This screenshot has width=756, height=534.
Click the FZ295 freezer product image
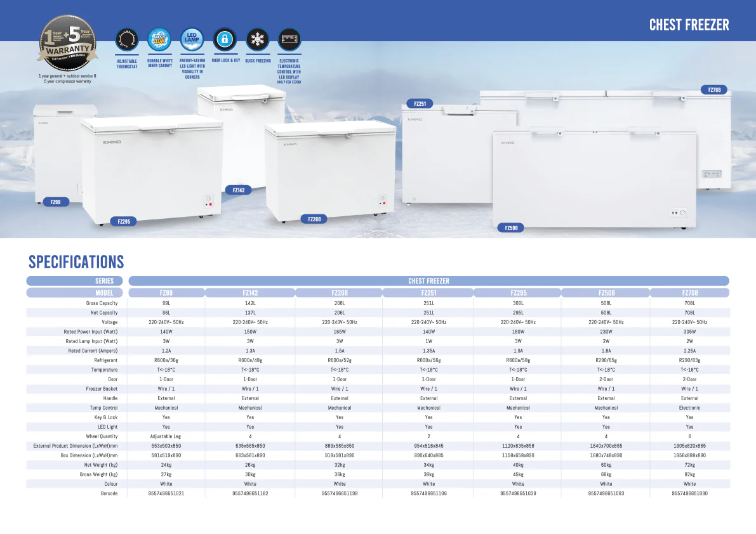click(x=152, y=169)
